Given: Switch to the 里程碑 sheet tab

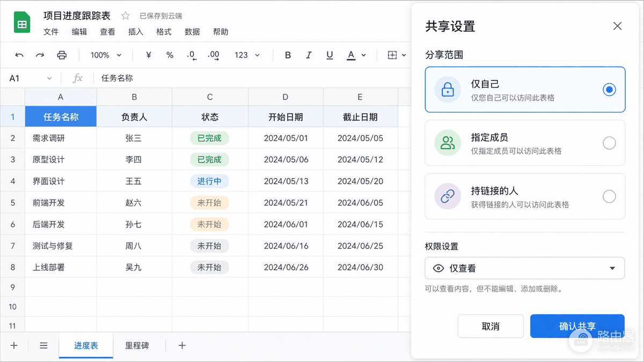Looking at the screenshot, I should [x=137, y=345].
